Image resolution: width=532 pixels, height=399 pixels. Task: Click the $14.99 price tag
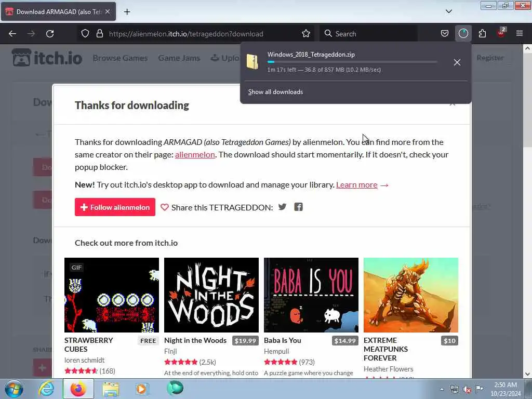(x=345, y=341)
